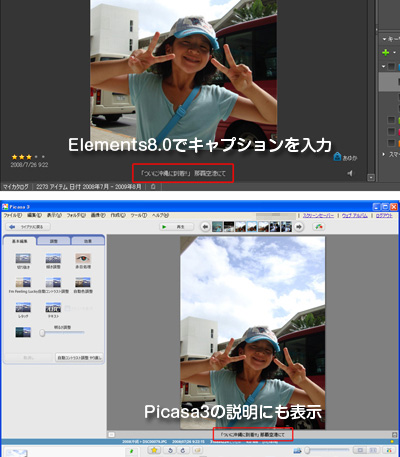Screen dimensions: 400x457
Task: Open ファイル menu in Picasa
Action: tap(13, 215)
